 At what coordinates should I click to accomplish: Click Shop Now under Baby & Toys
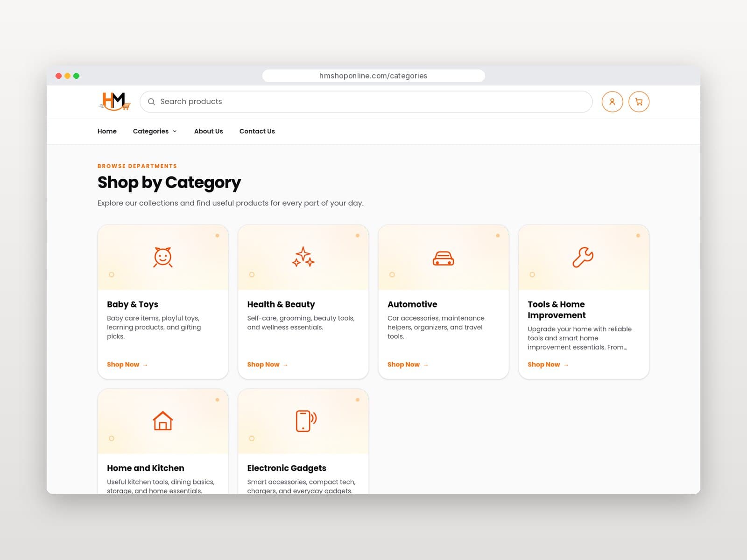pos(127,364)
